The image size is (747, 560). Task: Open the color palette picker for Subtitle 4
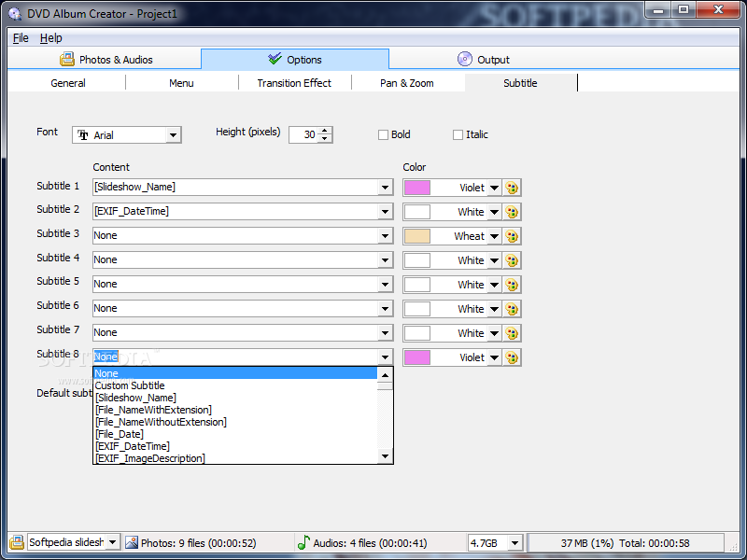[512, 260]
